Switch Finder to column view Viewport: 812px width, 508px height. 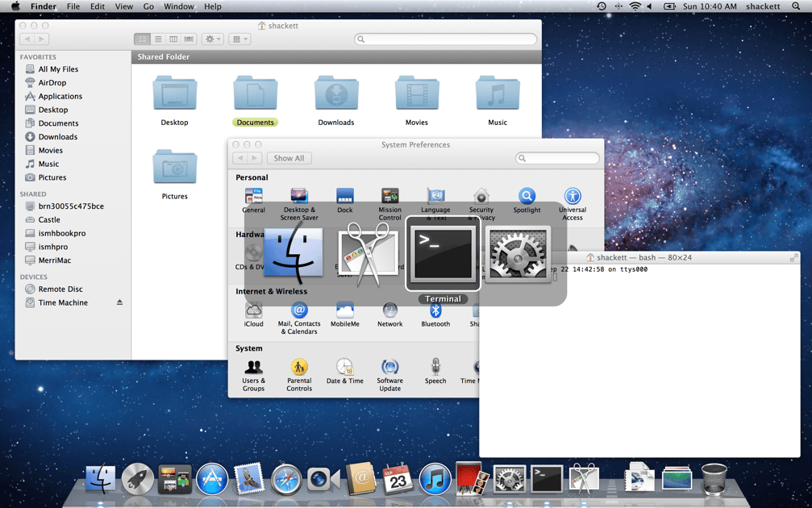[173, 39]
